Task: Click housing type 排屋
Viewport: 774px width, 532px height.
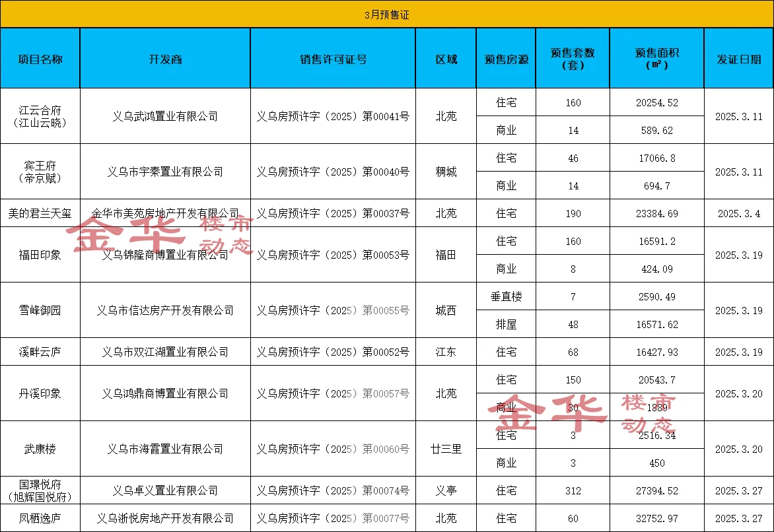Action: tap(506, 324)
